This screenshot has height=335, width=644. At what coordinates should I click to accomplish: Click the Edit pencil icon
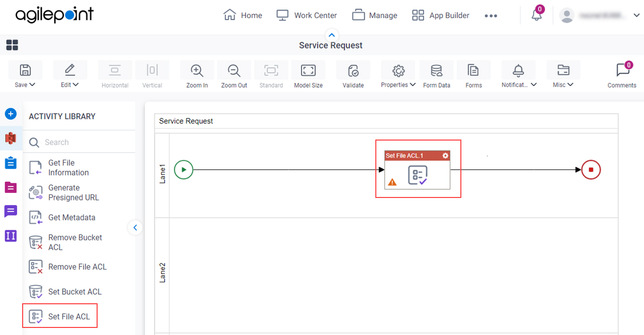70,70
